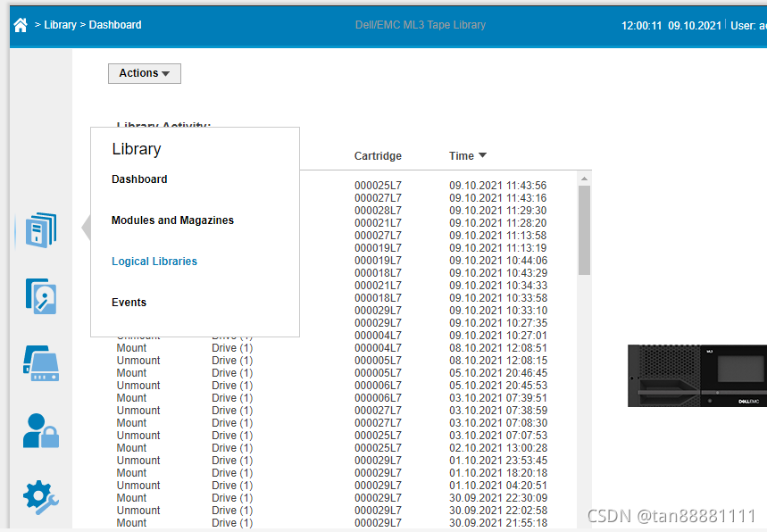Open the Access user-lock sidebar icon
767x532 pixels.
click(x=41, y=431)
